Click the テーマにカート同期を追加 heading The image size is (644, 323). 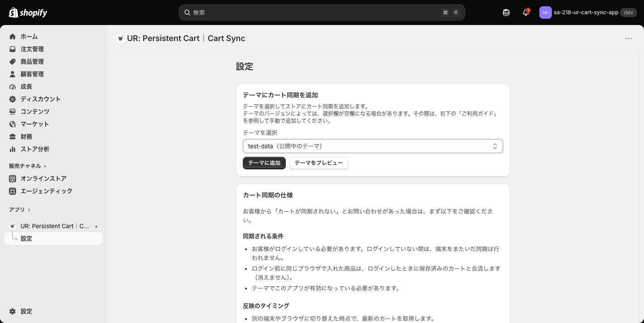pos(280,95)
